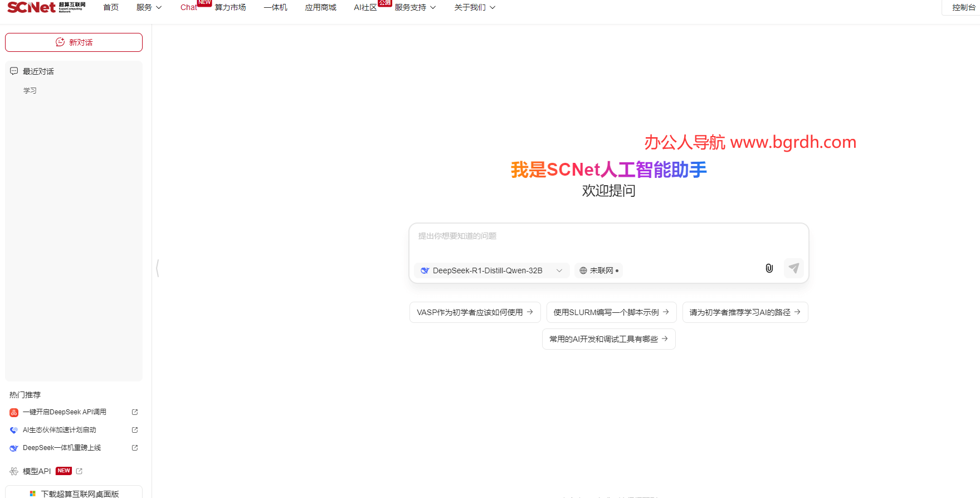
Task: Expand the 关于我们 dropdown
Action: pos(475,7)
